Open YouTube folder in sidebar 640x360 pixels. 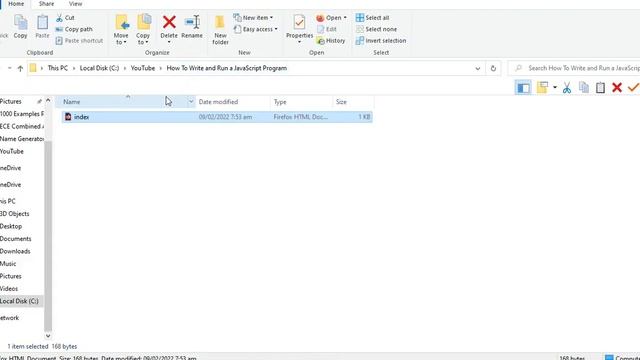click(12, 151)
